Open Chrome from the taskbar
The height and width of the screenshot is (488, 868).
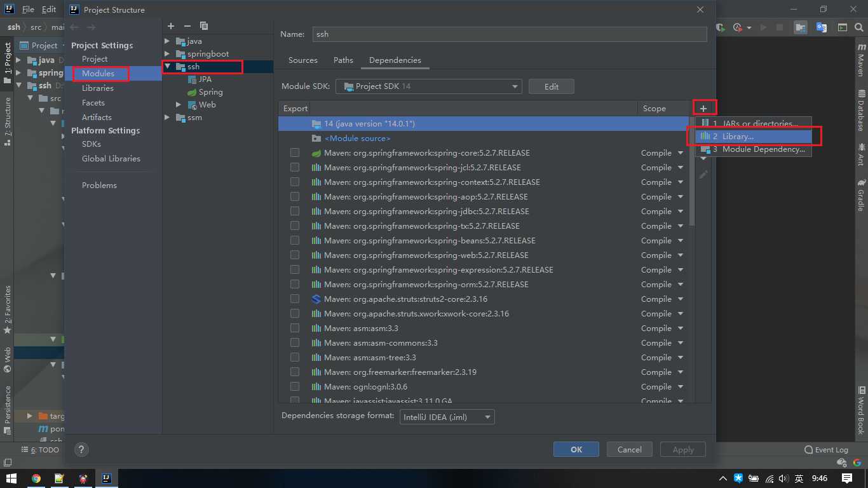pyautogui.click(x=36, y=478)
